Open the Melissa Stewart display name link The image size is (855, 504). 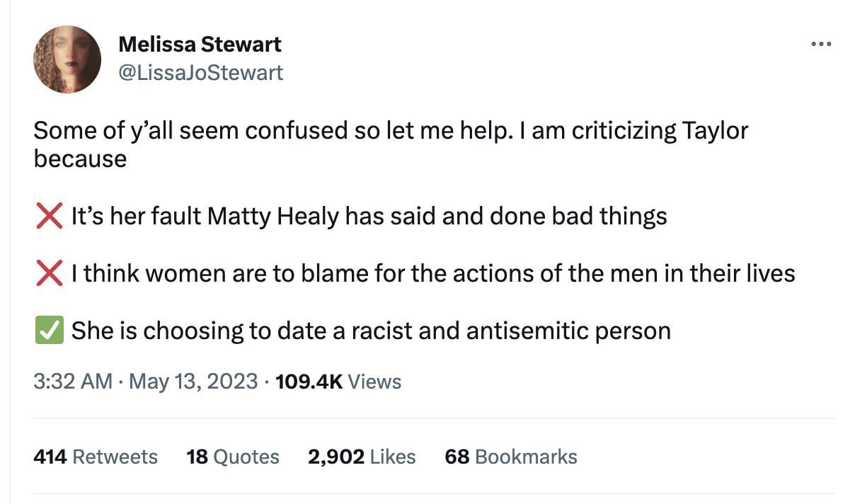point(200,45)
